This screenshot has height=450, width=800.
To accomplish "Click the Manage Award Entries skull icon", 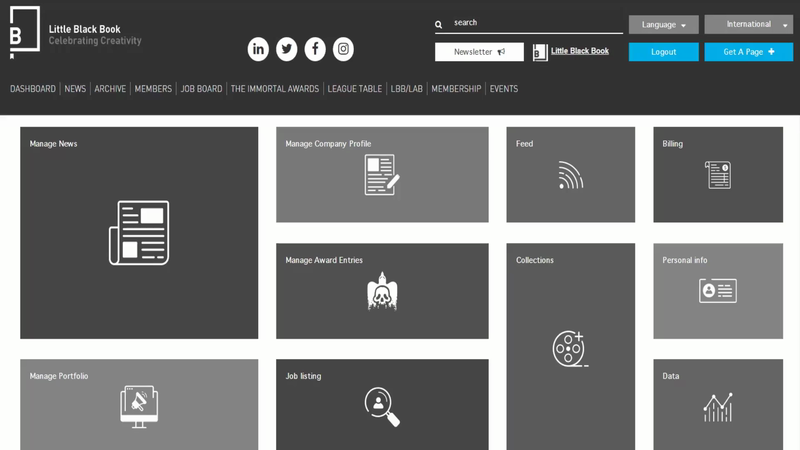I will tap(382, 291).
